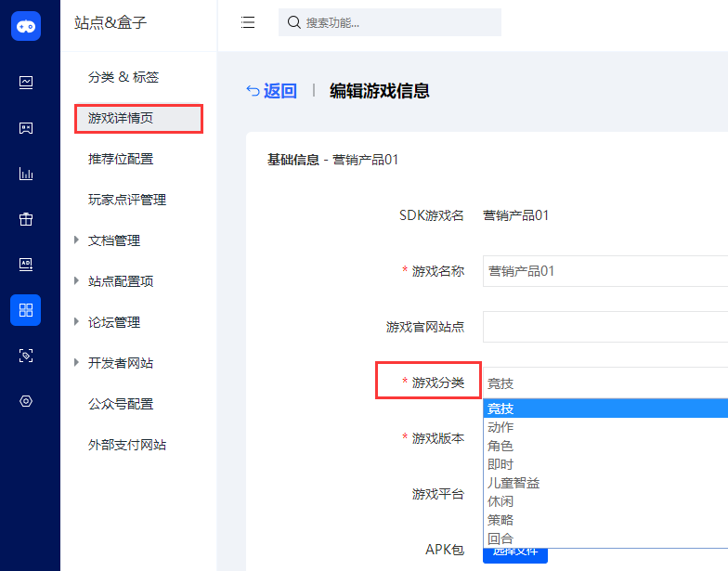Open 游戏详情页 menu item

coord(139,119)
